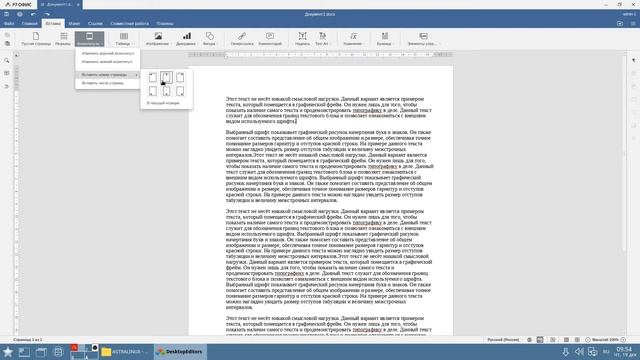Toggle Track Changes in the status bar

pos(540,340)
